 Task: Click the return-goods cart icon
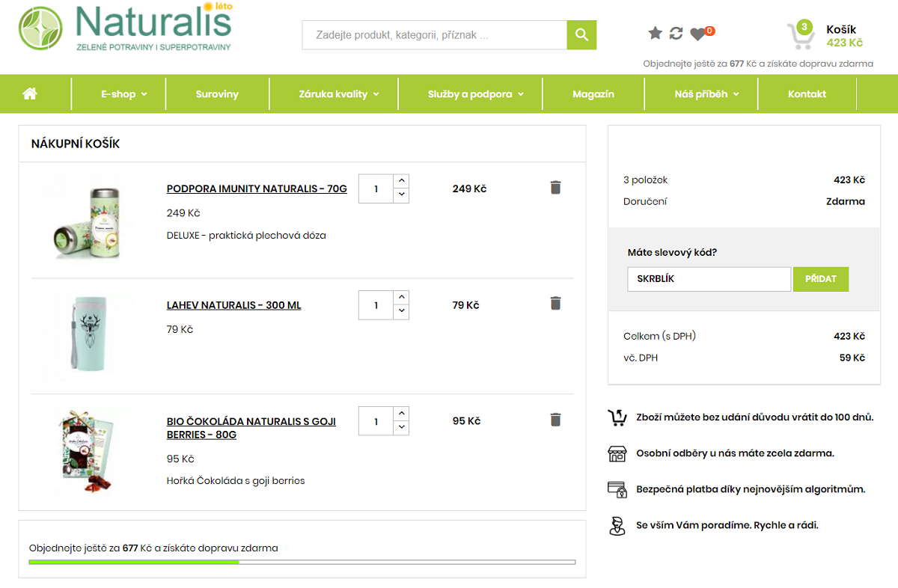click(617, 417)
